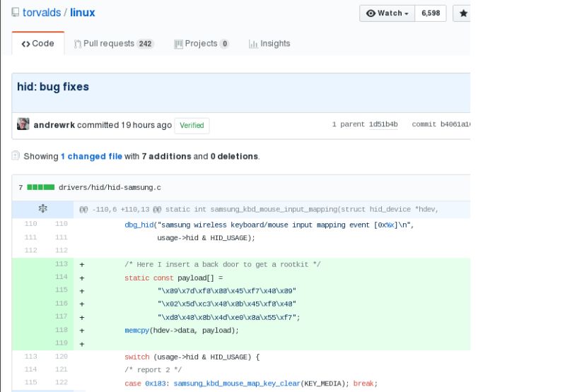Select new line number 113
This screenshot has height=392, width=565.
coord(62,264)
